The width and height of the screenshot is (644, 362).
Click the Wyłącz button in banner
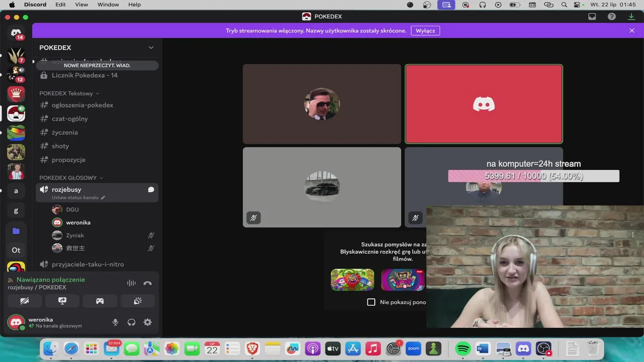[426, 31]
